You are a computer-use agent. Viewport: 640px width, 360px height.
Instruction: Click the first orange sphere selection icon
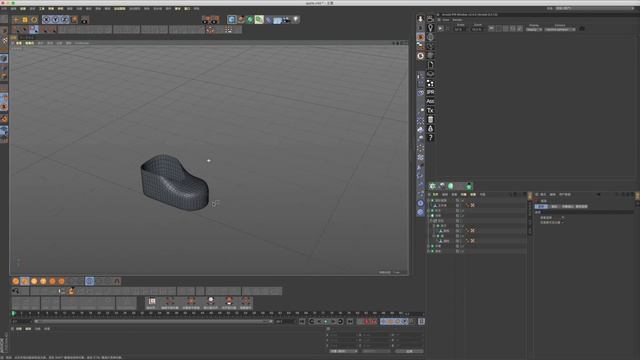[x=16, y=281]
